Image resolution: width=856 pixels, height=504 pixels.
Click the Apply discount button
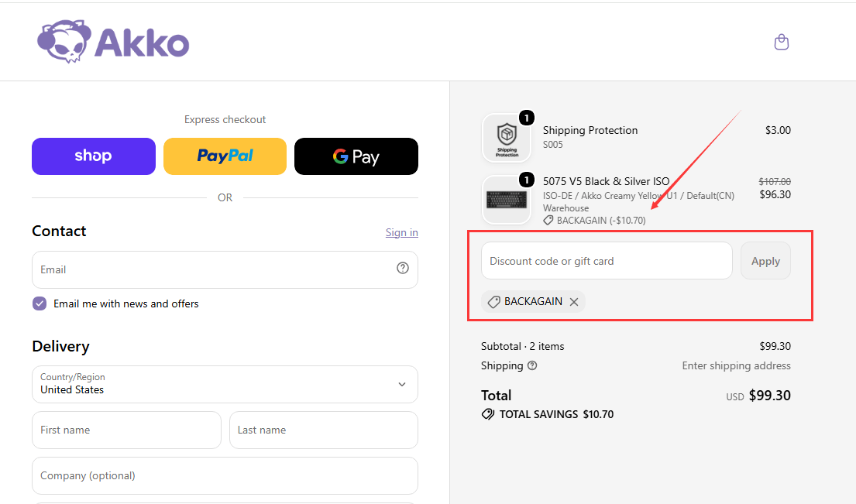tap(765, 261)
